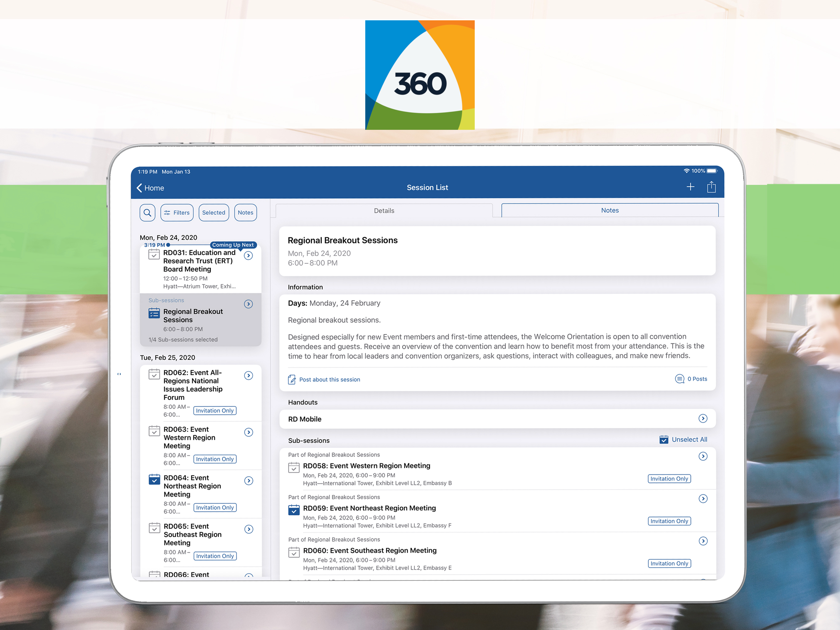Open Regional Breakout Sessions sidebar arrow
This screenshot has width=840, height=630.
coord(248,304)
